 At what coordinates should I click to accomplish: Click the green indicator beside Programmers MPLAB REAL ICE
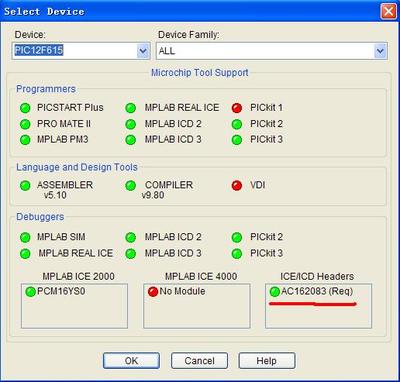point(131,108)
